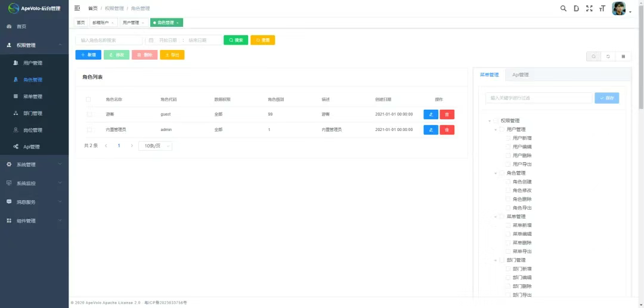Open the 10条/页 page size dropdown
This screenshot has width=644, height=308.
(x=155, y=145)
